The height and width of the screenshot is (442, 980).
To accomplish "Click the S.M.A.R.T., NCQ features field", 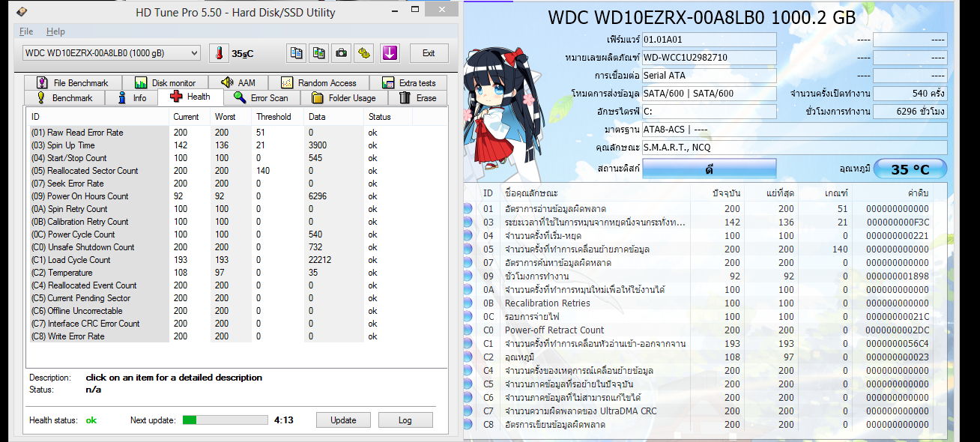I will click(795, 147).
